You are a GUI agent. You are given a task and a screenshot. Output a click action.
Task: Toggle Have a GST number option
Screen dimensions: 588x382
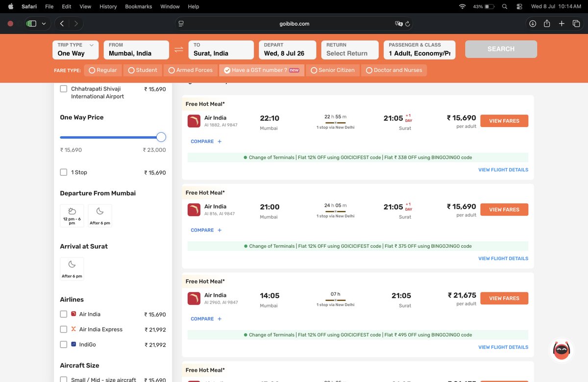click(262, 70)
